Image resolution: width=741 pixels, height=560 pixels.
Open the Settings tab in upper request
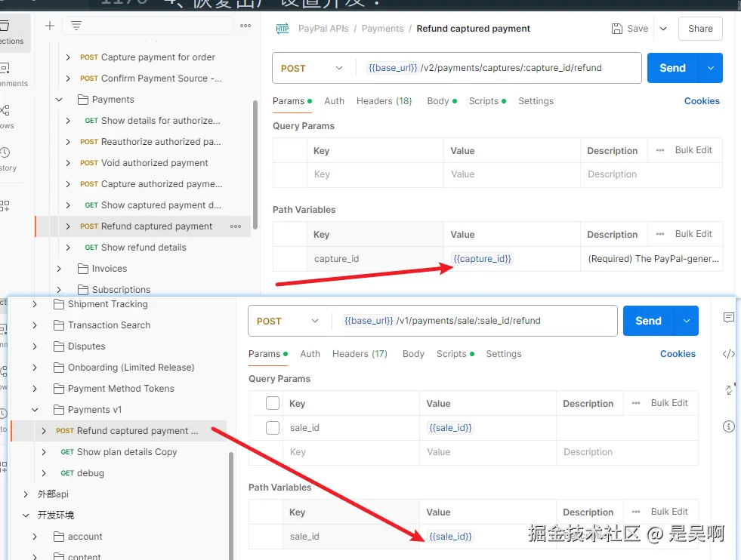click(x=536, y=101)
